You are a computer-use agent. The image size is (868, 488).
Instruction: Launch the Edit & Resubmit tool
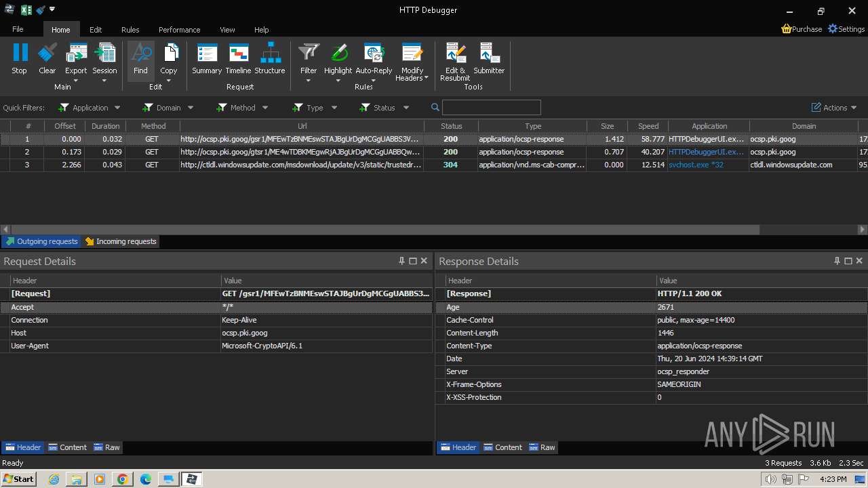point(455,61)
